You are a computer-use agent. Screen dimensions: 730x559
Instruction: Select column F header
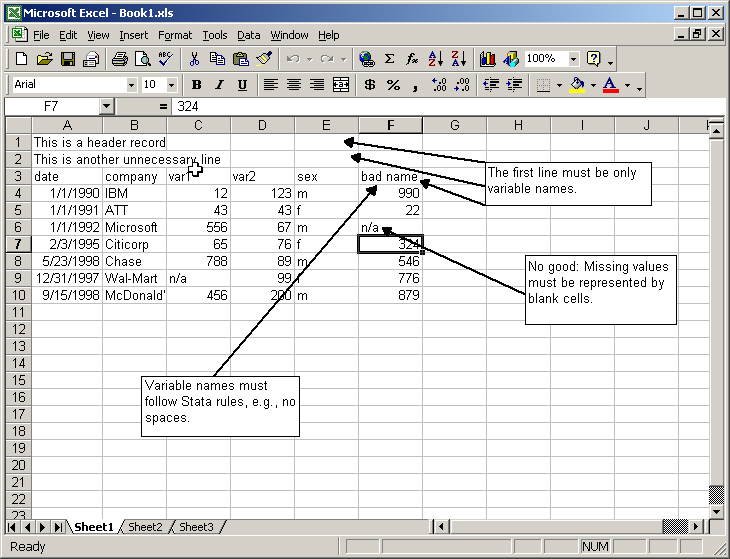391,125
